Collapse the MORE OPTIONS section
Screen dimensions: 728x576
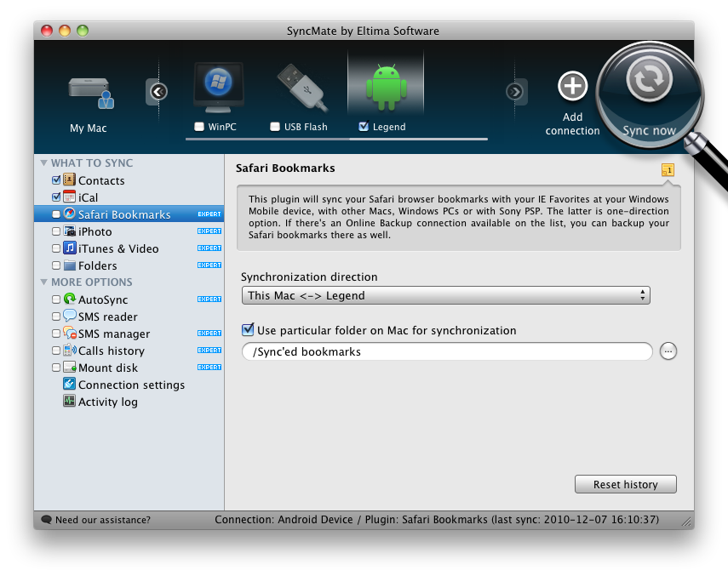tap(43, 282)
